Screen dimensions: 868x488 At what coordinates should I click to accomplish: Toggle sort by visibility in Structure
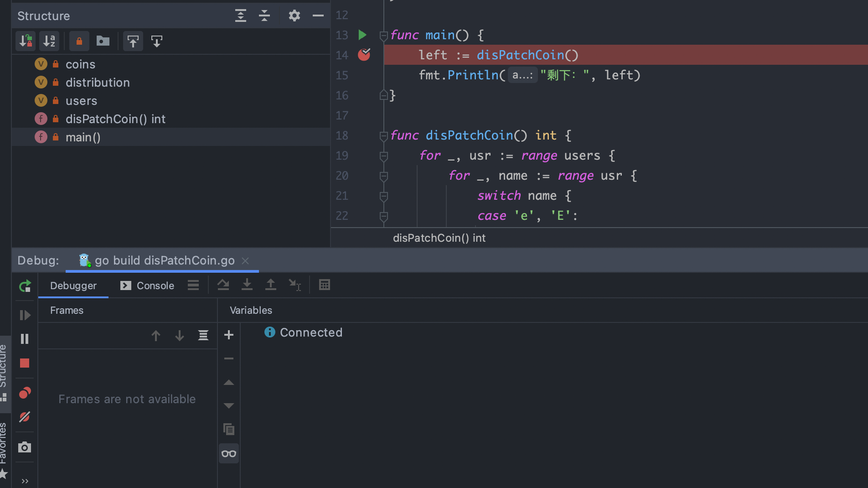26,42
